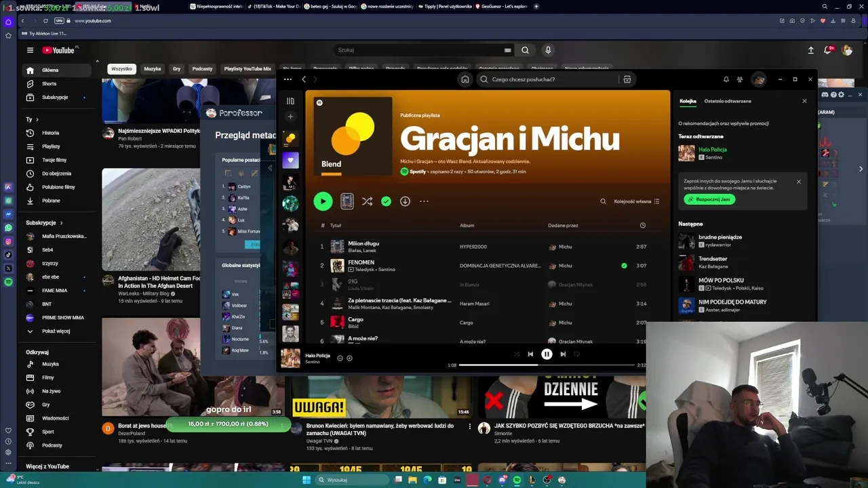868x488 pixels.
Task: Open the Spotify three-dot app menu
Action: pyautogui.click(x=288, y=79)
